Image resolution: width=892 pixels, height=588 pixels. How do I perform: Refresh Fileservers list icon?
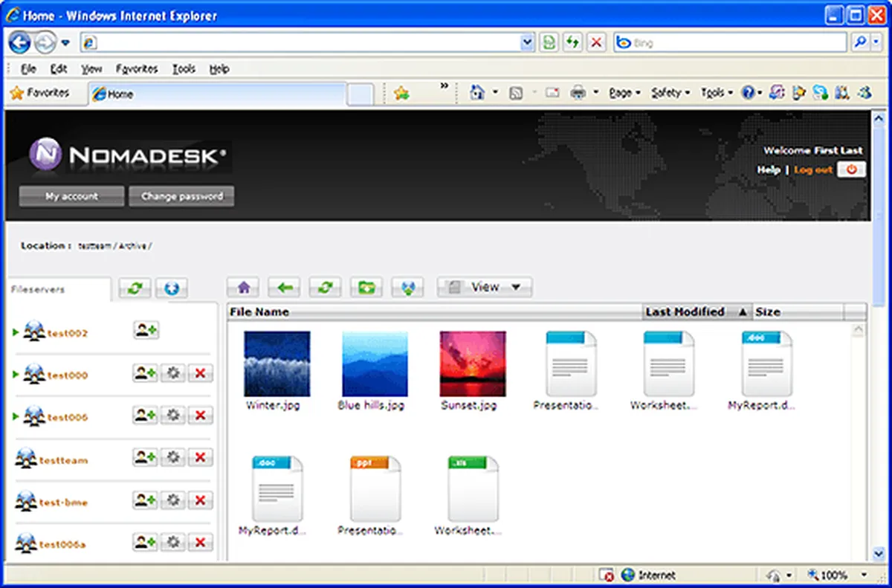(135, 288)
